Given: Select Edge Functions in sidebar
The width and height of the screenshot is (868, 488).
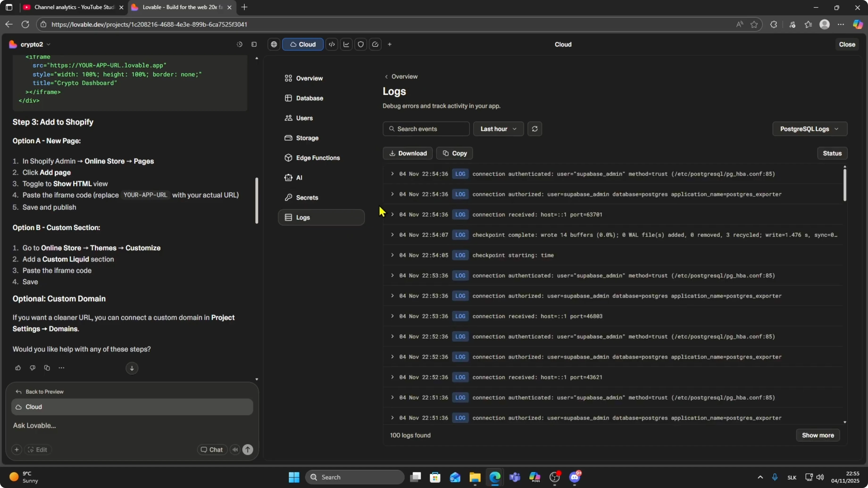Looking at the screenshot, I should 321,158.
